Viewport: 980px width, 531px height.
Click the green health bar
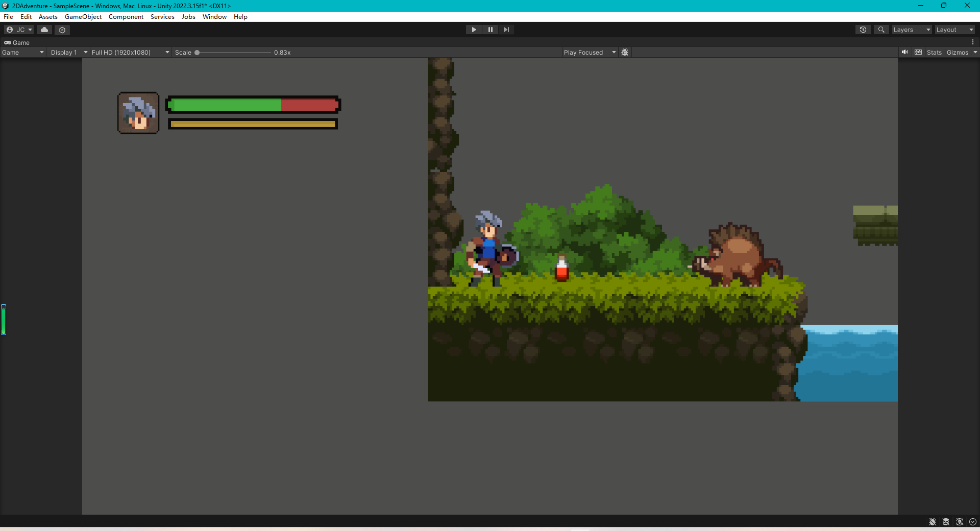tap(225, 105)
